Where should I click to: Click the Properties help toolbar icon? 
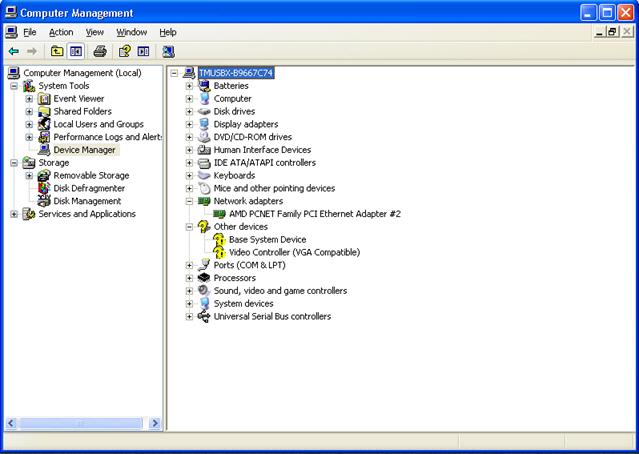click(125, 51)
